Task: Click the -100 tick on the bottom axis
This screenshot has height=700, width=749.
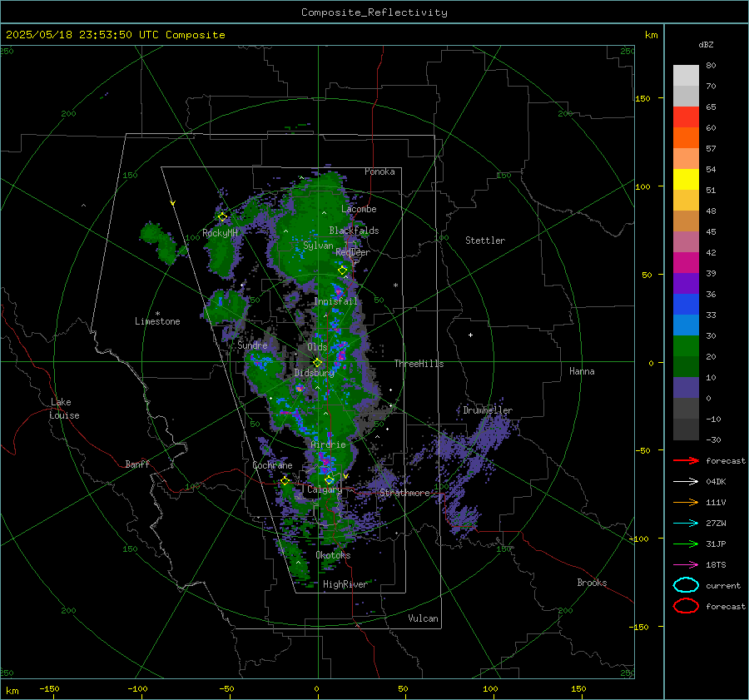Action: 137,688
